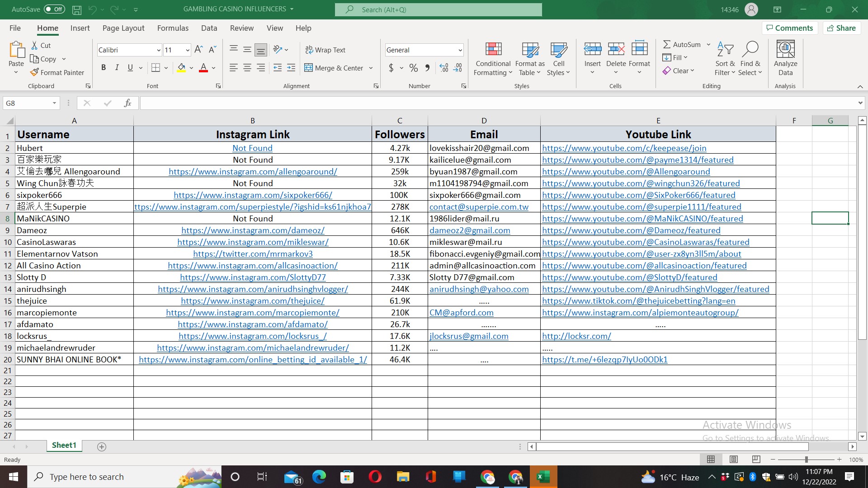The height and width of the screenshot is (488, 868).
Task: Apply the Percent Style format
Action: tap(413, 68)
